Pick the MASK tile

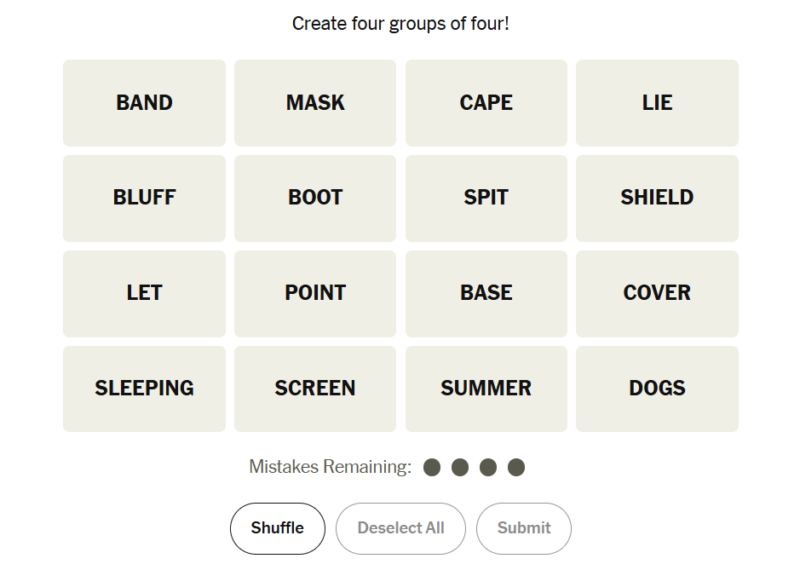(x=315, y=103)
